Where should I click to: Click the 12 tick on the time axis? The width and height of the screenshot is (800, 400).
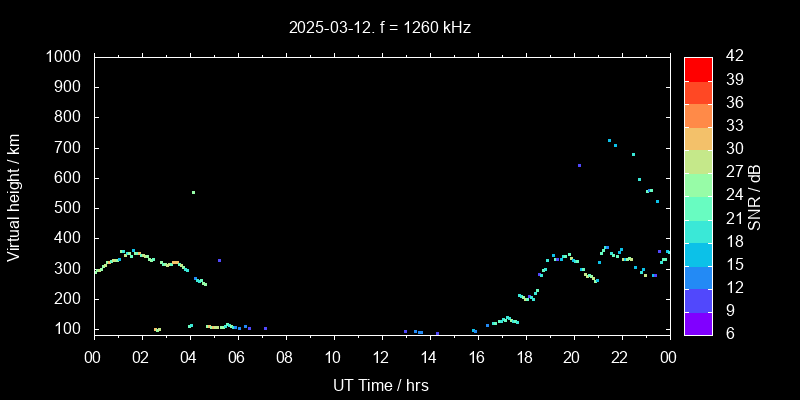(380, 356)
